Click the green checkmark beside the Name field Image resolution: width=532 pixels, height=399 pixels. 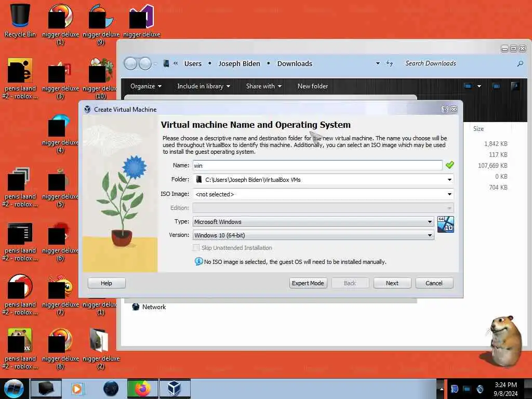449,165
